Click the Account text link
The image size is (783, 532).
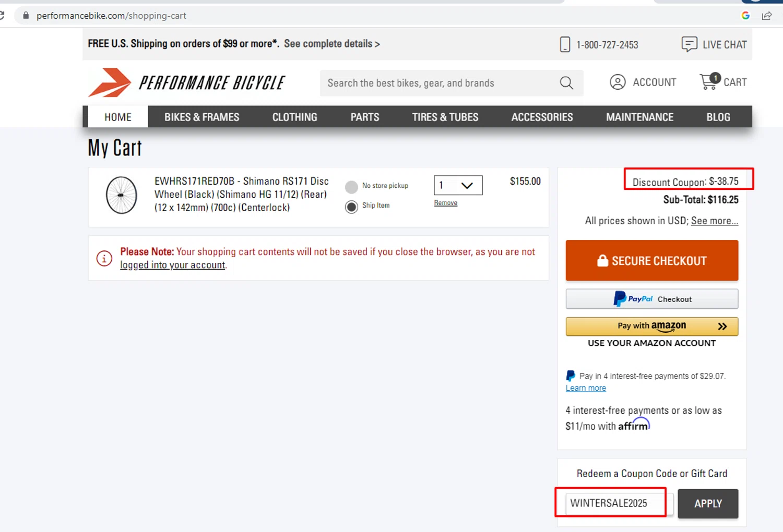655,82
